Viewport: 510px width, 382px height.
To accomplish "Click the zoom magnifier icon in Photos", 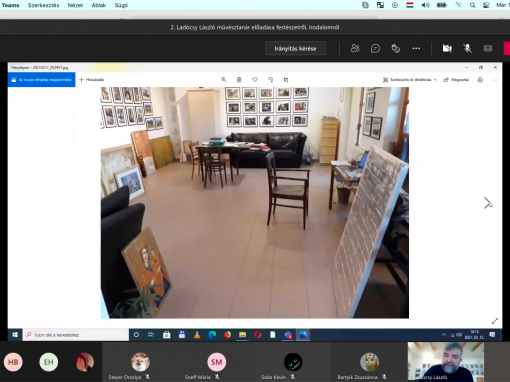I will click(x=224, y=80).
